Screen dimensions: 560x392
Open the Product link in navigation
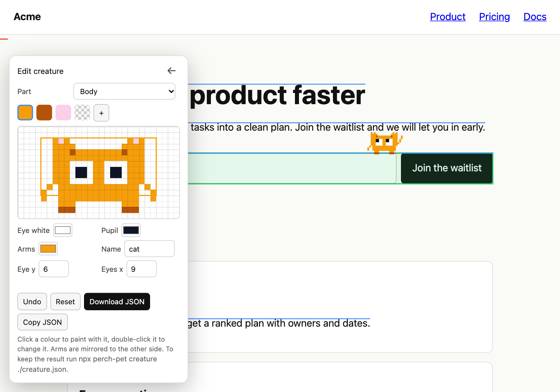[448, 17]
